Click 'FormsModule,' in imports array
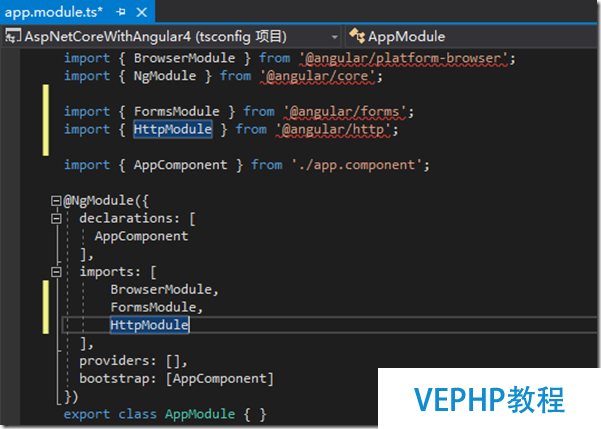Viewport: 601px width, 429px height. coord(156,307)
